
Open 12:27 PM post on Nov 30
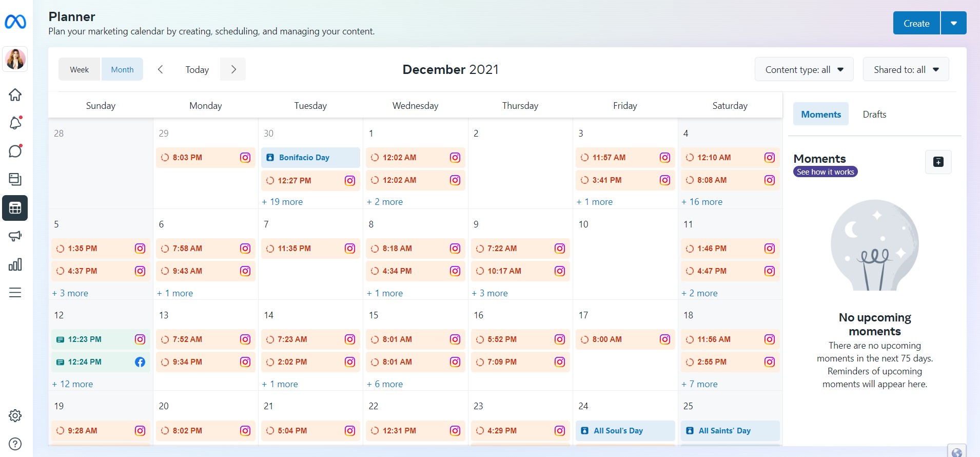[310, 181]
